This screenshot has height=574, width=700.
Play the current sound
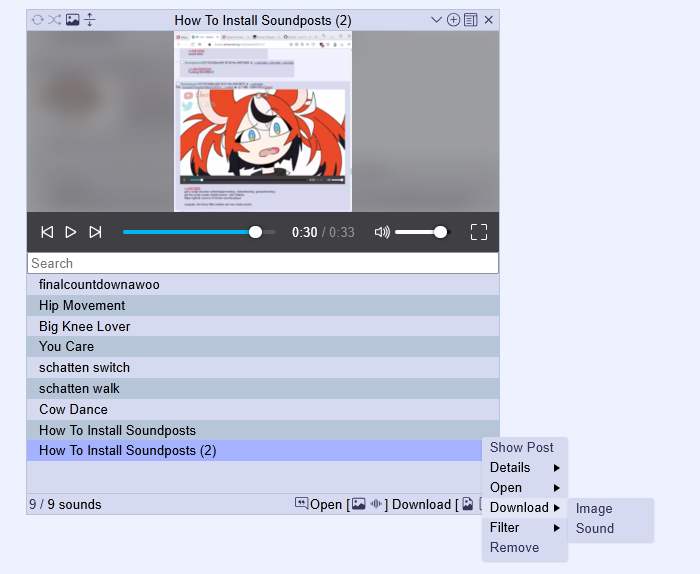[x=71, y=232]
